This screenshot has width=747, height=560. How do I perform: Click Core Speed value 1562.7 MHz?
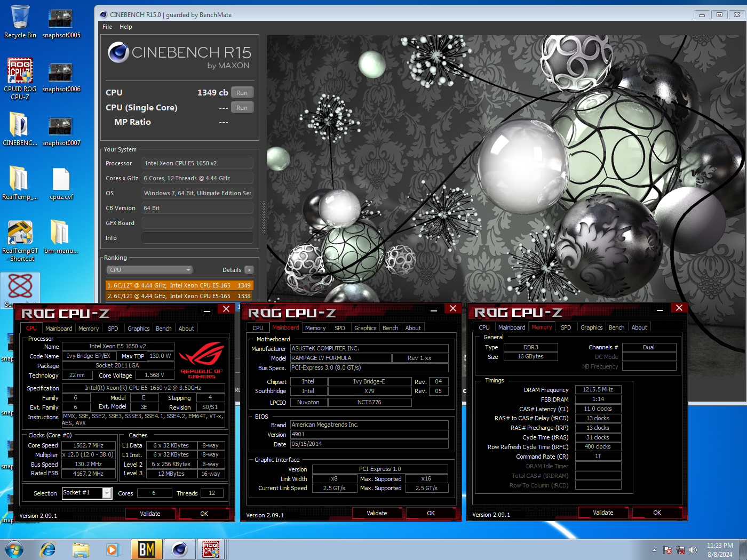click(89, 445)
